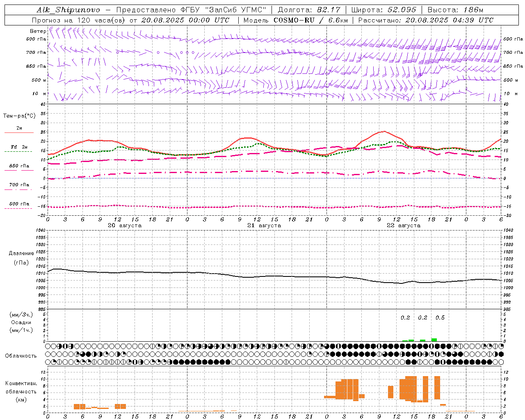Image resolution: width=525 pixels, height=420 pixels.
Task: Select the 500 гПа temperature legend label
Action: point(19,204)
